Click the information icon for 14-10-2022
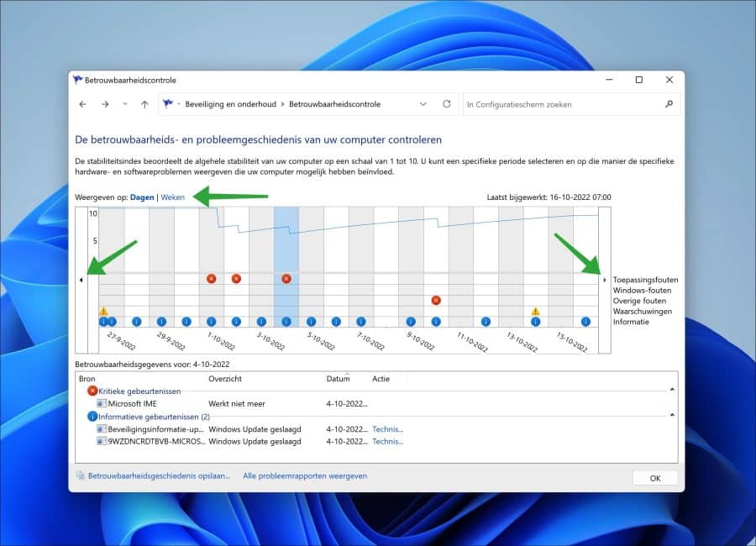Viewport: 756px width, 546px height. click(536, 322)
